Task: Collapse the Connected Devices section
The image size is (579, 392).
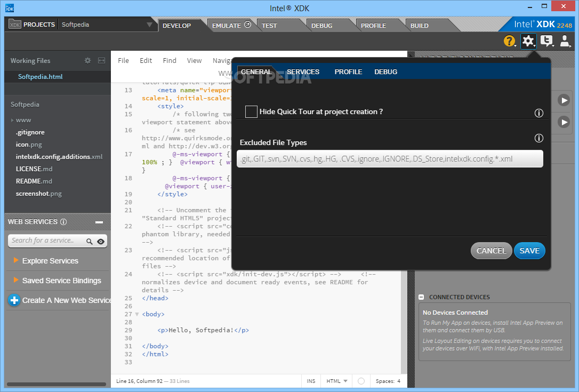Action: [421, 297]
